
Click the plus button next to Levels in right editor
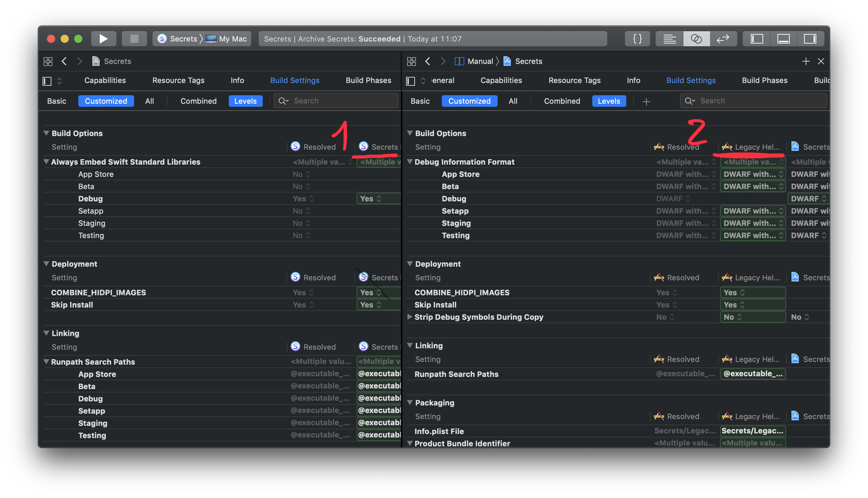[646, 101]
